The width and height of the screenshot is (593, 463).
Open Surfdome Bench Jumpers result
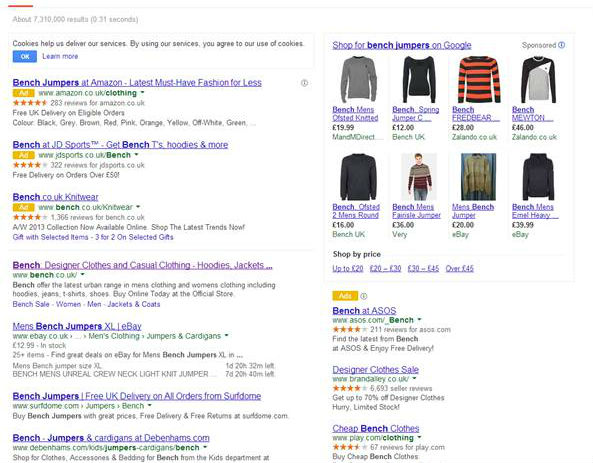137,396
